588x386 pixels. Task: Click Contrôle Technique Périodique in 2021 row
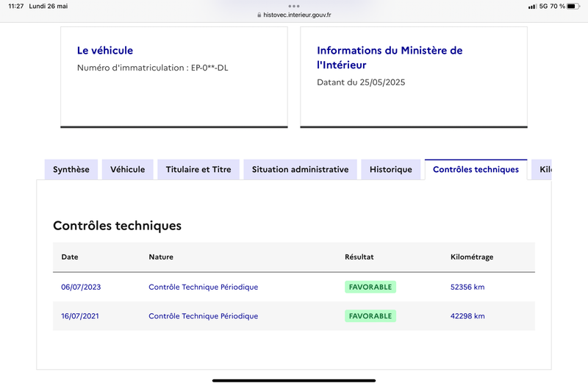(x=204, y=316)
